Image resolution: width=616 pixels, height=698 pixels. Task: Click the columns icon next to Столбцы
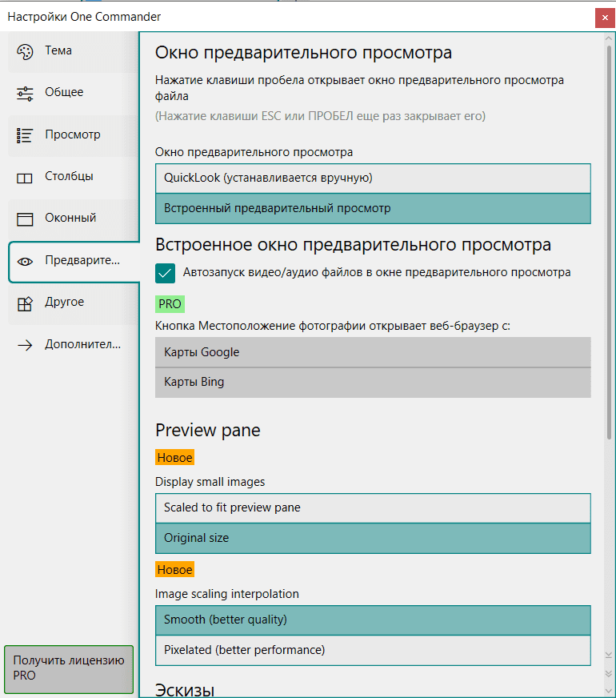click(25, 177)
